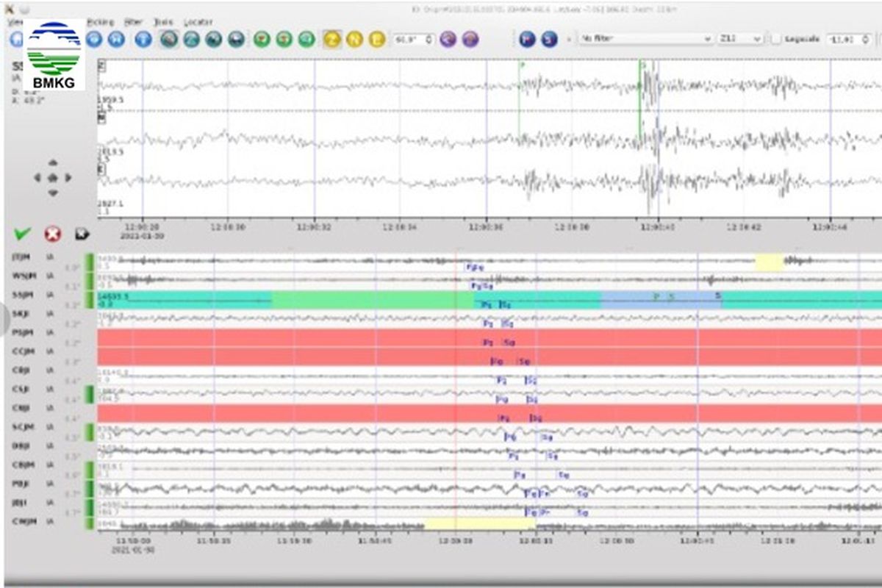This screenshot has width=882, height=588.
Task: Click the first gray-blue landscape toolbar icon
Action: click(168, 39)
